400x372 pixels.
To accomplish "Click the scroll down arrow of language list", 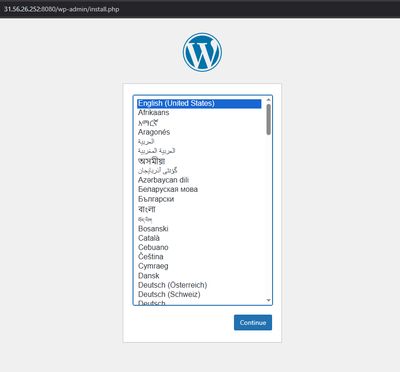I will coord(268,300).
